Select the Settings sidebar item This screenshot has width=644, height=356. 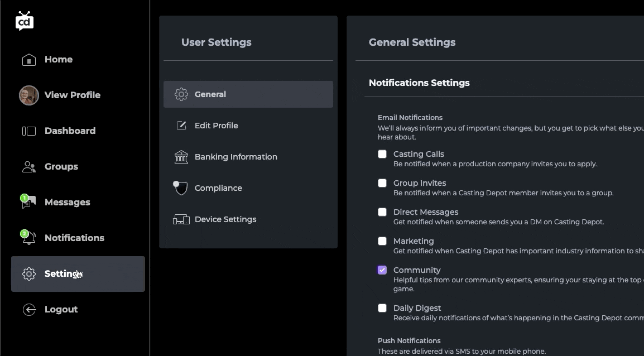pyautogui.click(x=78, y=274)
